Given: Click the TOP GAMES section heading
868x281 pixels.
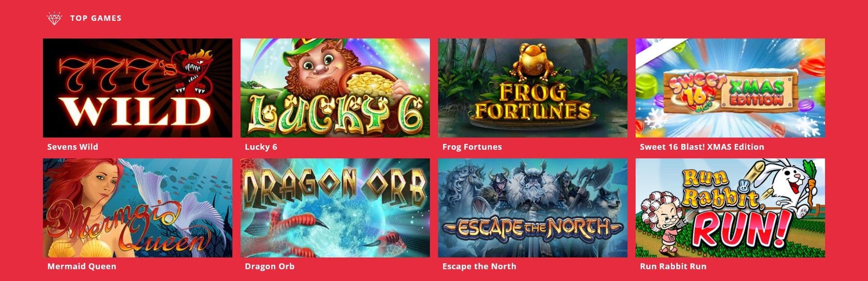Looking at the screenshot, I should point(96,18).
